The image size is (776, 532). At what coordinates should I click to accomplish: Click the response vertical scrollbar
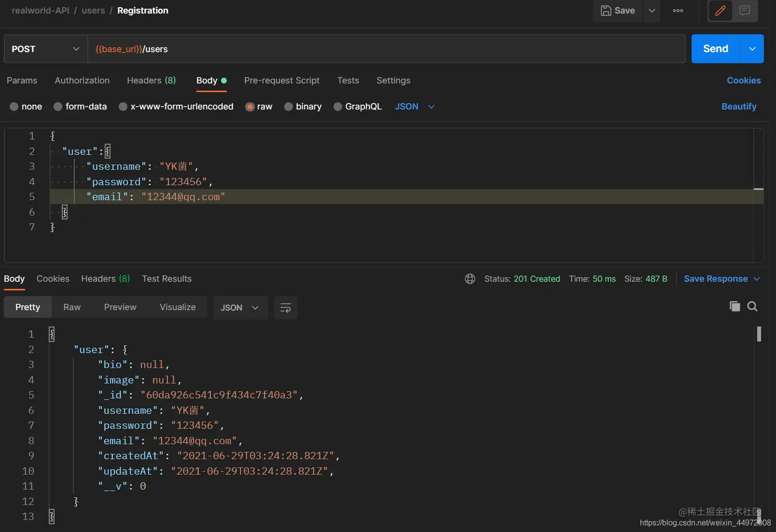tap(759, 334)
